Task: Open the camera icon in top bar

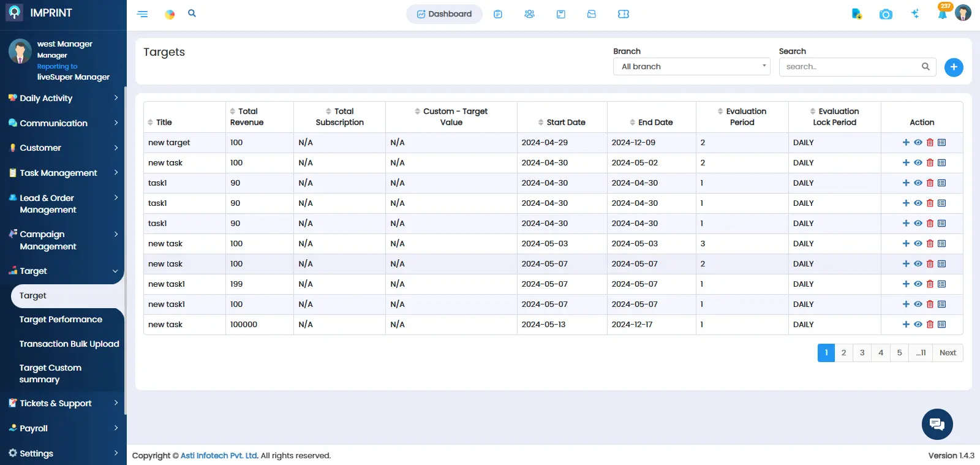Action: click(886, 14)
